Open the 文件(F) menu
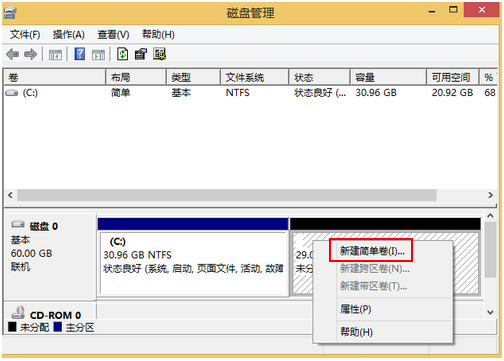Image resolution: width=504 pixels, height=361 pixels. [25, 34]
